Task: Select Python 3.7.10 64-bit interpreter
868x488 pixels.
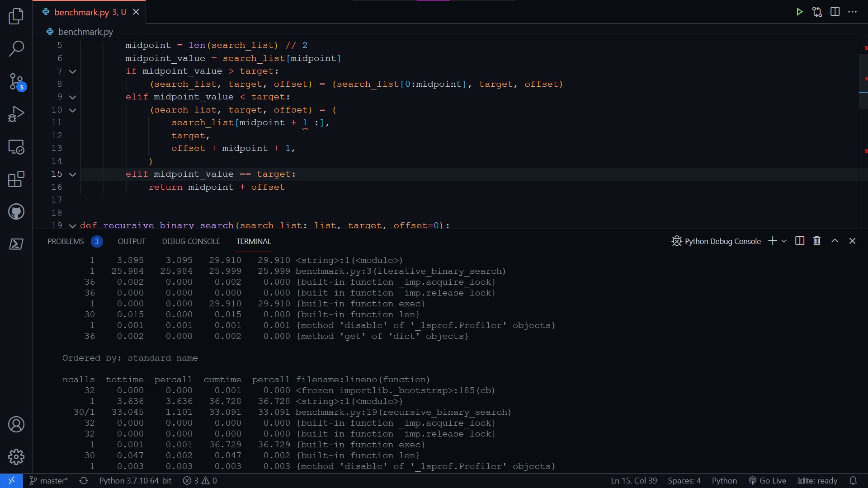Action: pos(135,481)
